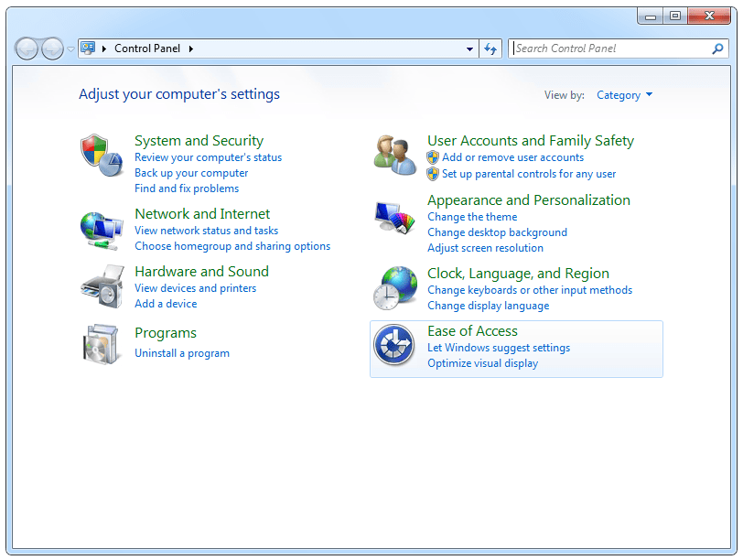Click Uninstall a program link
Screen dimensions: 743x560
[x=182, y=353]
